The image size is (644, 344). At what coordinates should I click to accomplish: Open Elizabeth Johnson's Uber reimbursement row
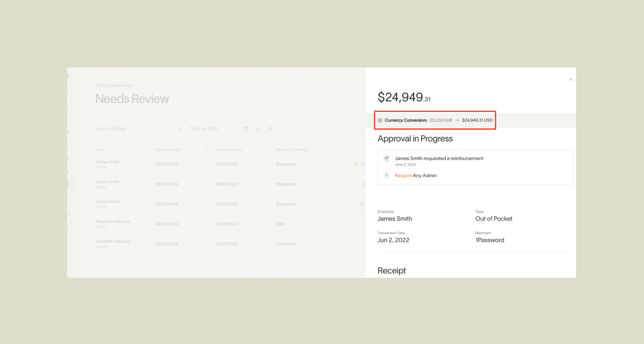(x=222, y=224)
